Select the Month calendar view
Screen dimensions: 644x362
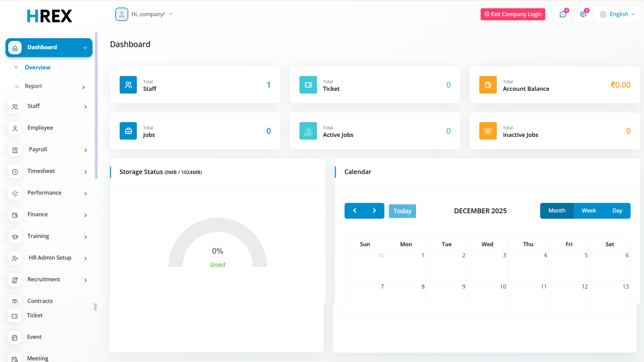[x=557, y=210]
